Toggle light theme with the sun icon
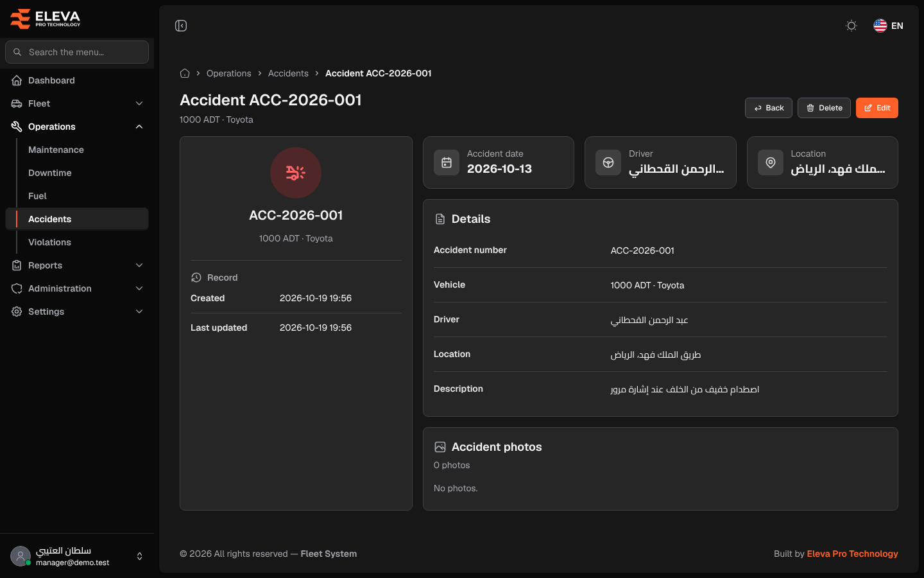Screen dimensions: 924x578 point(851,26)
